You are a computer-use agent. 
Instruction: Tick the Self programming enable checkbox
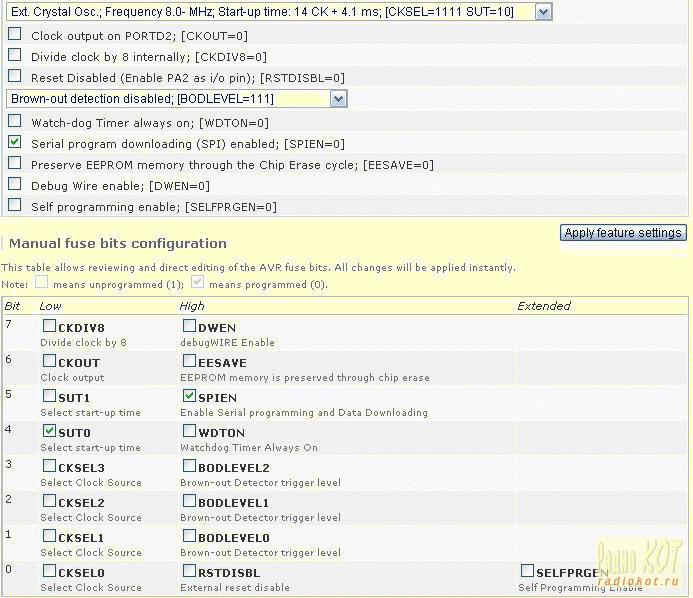[15, 205]
